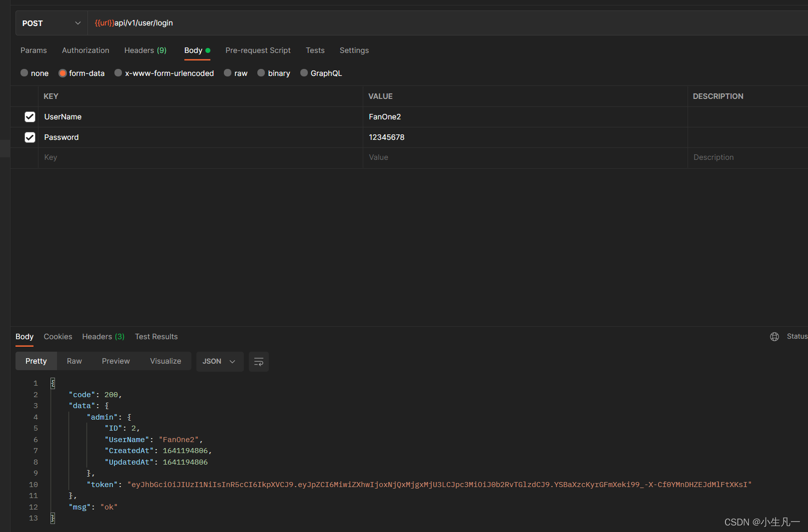808x532 pixels.
Task: Click the "ID": 2 response line
Action: 122,429
